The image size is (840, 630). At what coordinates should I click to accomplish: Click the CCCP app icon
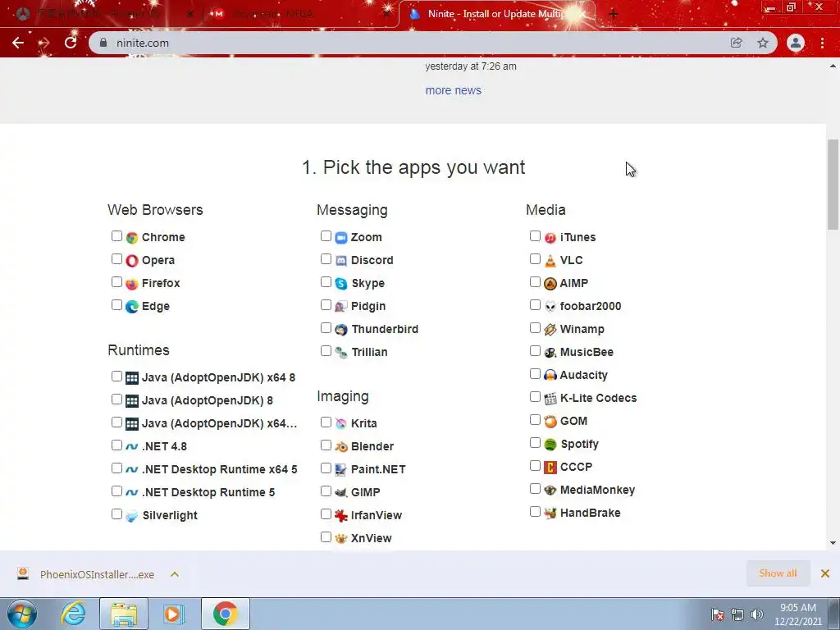(x=550, y=467)
